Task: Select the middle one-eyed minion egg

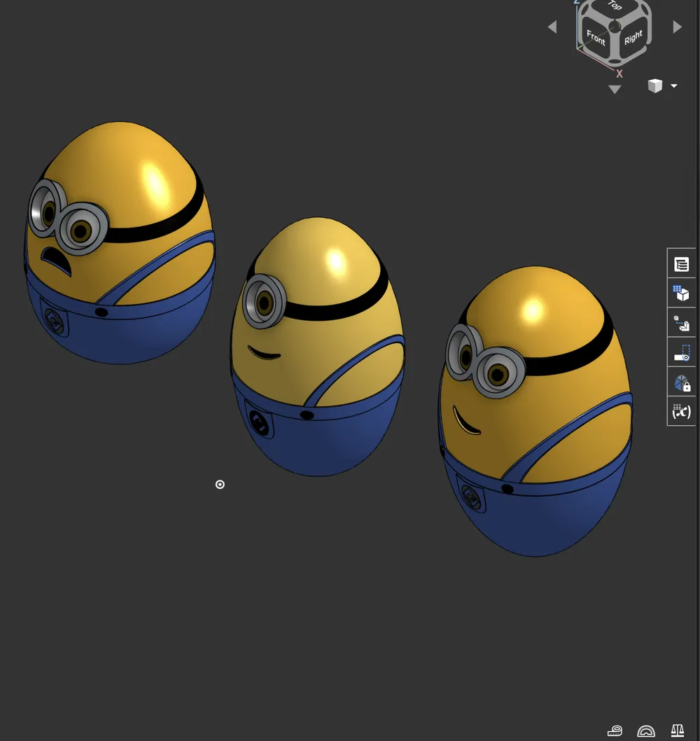Action: pyautogui.click(x=317, y=347)
